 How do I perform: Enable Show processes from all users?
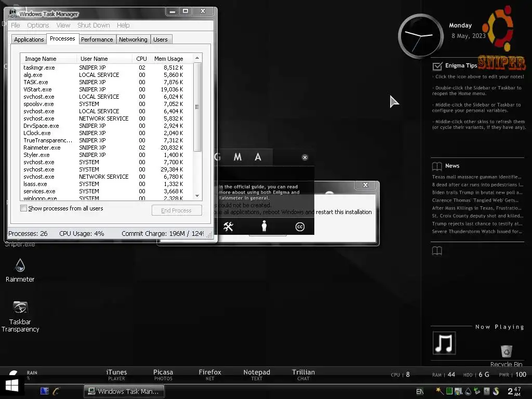pyautogui.click(x=23, y=208)
